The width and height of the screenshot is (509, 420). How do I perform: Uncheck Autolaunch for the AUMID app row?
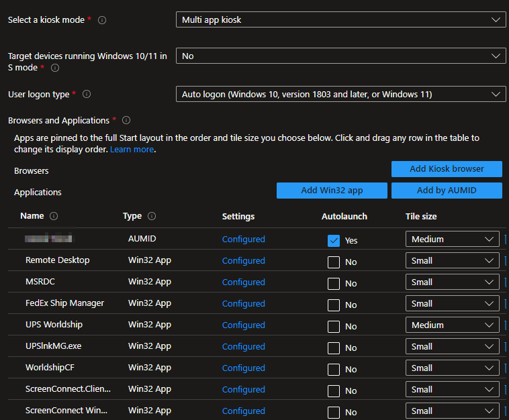click(x=334, y=240)
